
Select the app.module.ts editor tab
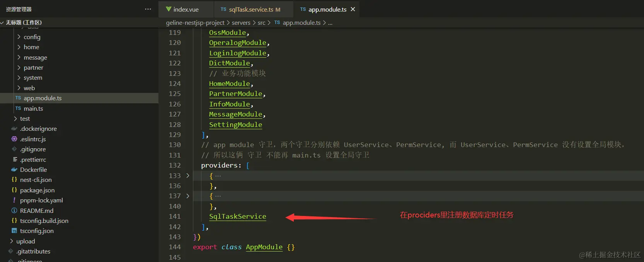click(327, 9)
